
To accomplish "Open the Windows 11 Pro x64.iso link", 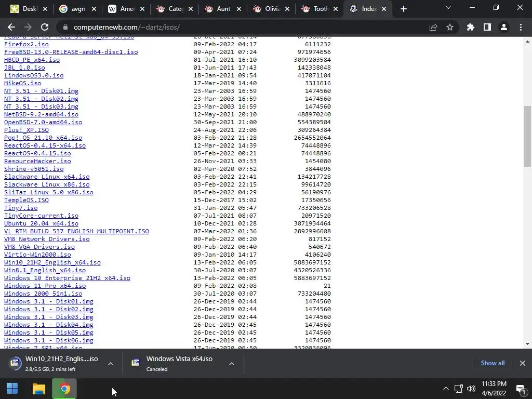I will pyautogui.click(x=45, y=286).
